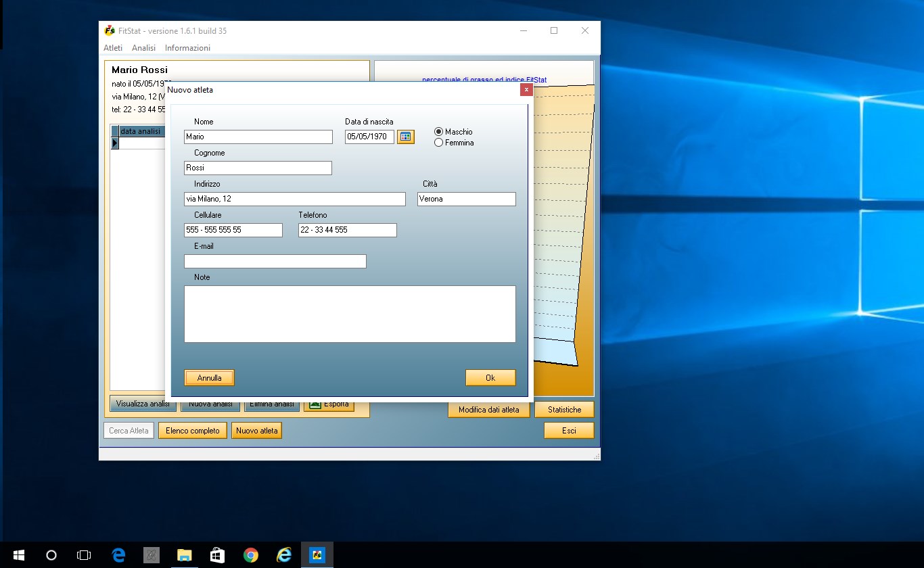Open the date of birth calendar picker
Image resolution: width=924 pixels, height=568 pixels.
[x=406, y=137]
